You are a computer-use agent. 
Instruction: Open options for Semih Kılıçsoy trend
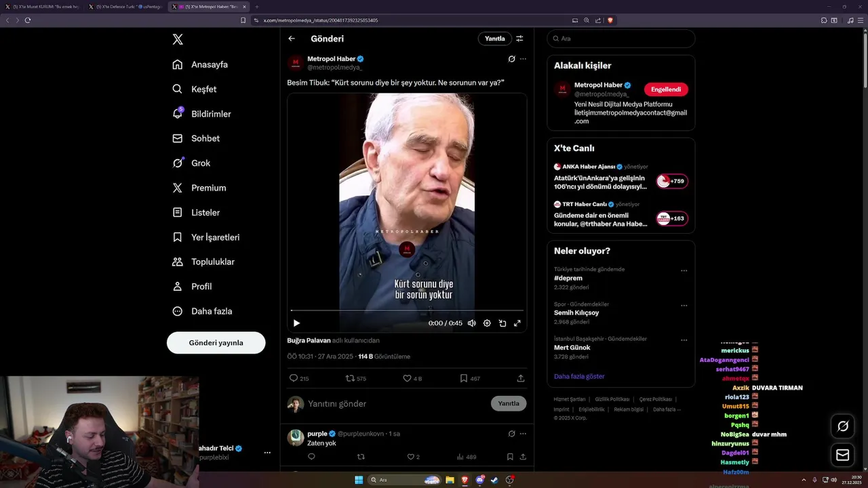[684, 305]
